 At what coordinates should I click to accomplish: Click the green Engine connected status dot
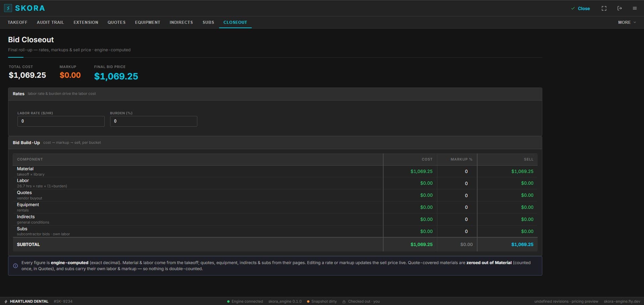(228, 302)
